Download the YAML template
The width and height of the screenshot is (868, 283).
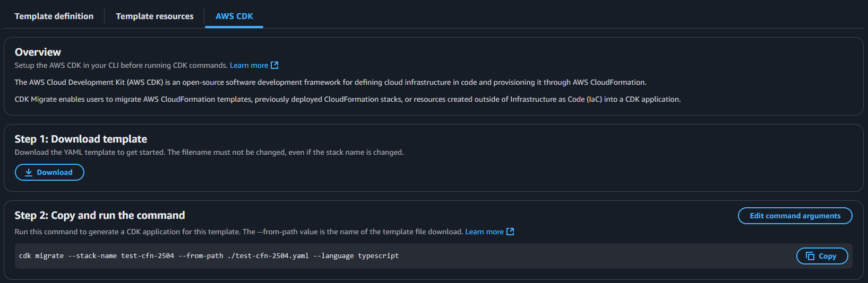tap(49, 172)
